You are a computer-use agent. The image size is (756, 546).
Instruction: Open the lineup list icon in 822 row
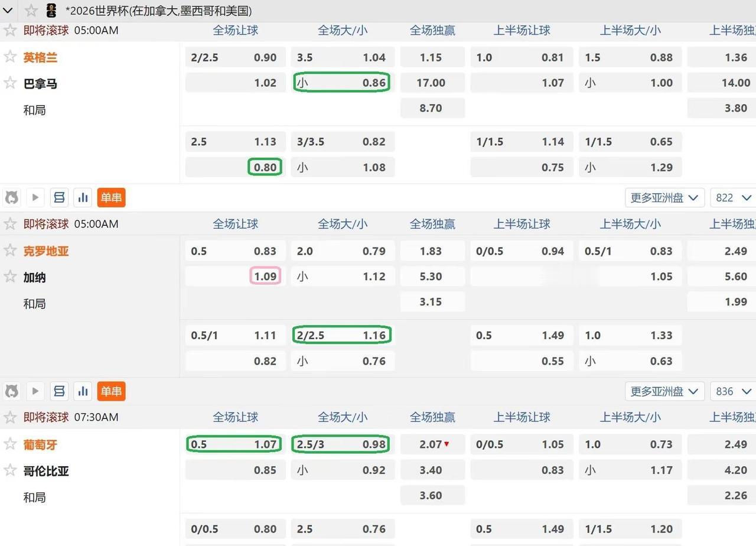coord(59,197)
